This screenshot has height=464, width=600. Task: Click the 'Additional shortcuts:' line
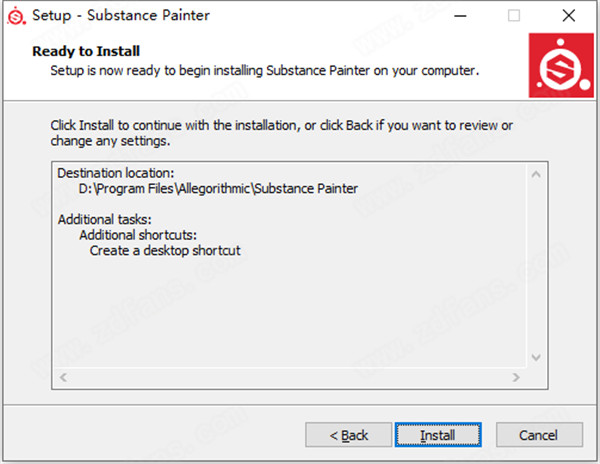pyautogui.click(x=138, y=235)
